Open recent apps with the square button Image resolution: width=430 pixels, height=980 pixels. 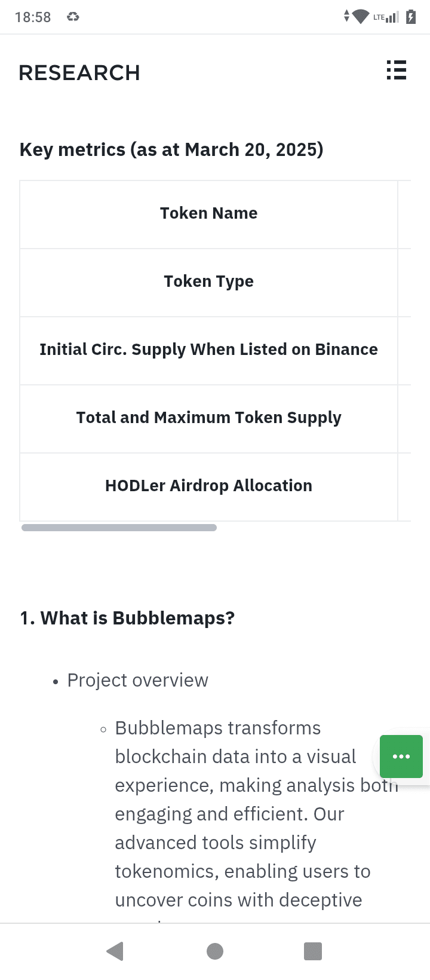[312, 951]
